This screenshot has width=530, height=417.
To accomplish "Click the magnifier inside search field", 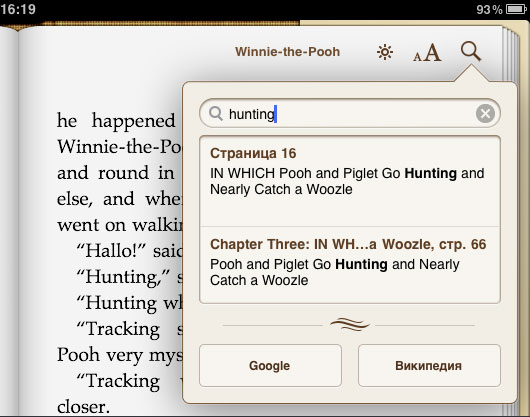I will 216,114.
